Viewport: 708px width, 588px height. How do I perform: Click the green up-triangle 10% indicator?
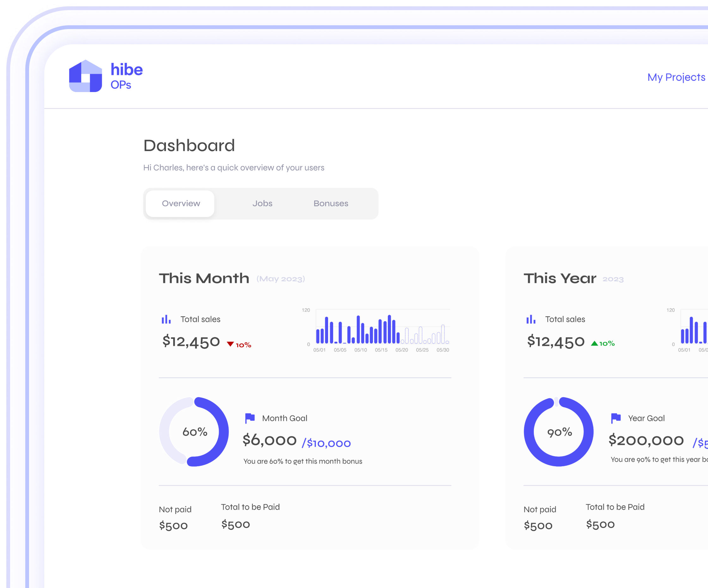603,343
